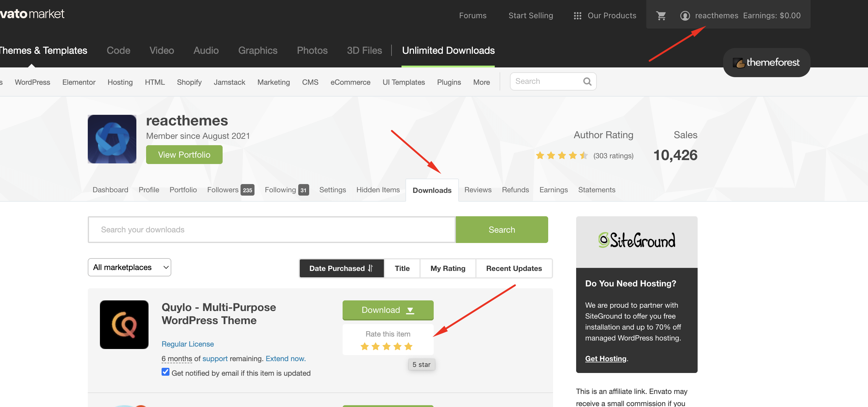This screenshot has height=407, width=868.
Task: Select the eCommerce category
Action: click(x=350, y=82)
